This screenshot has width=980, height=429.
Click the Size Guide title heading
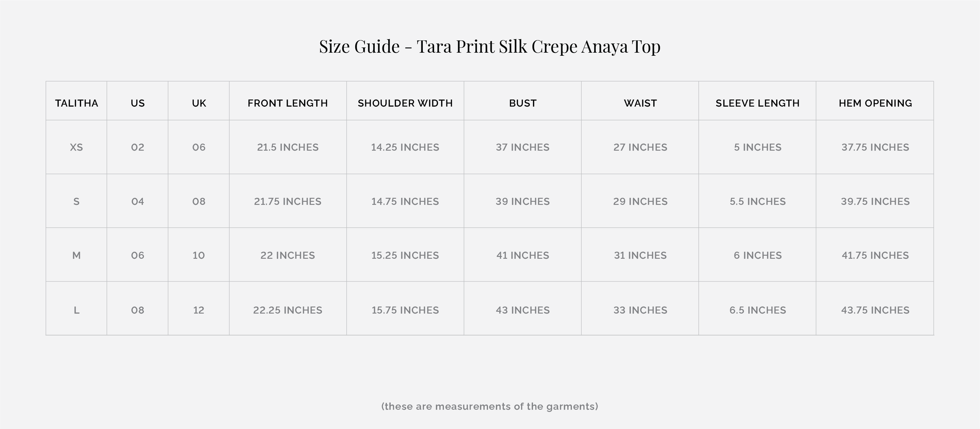click(490, 47)
